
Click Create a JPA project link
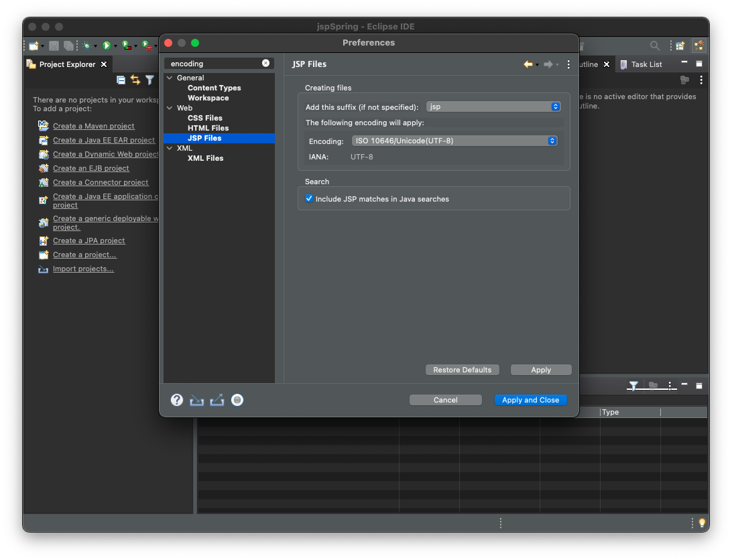tap(89, 240)
